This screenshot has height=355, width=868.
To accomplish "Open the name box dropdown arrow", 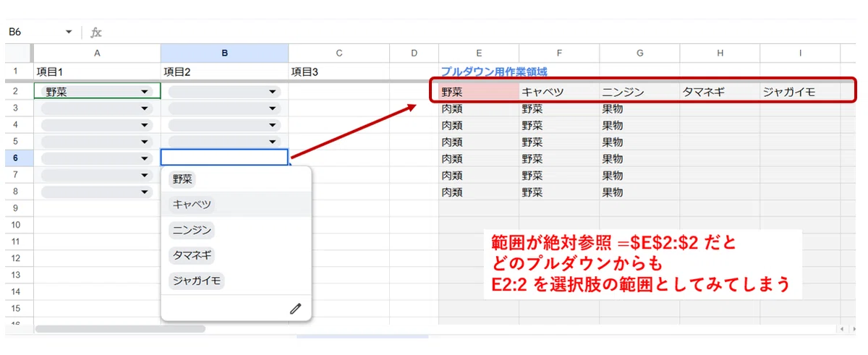I will coord(69,33).
